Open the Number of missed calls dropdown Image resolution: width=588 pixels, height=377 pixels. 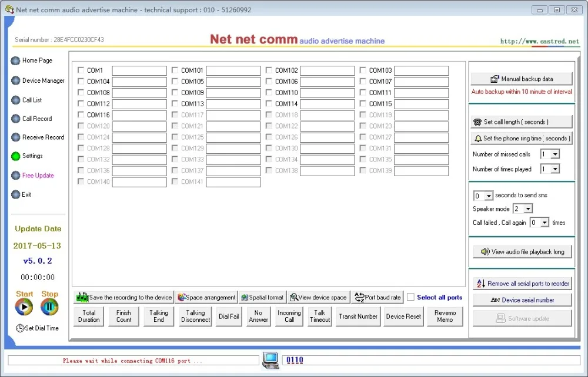[x=555, y=154]
